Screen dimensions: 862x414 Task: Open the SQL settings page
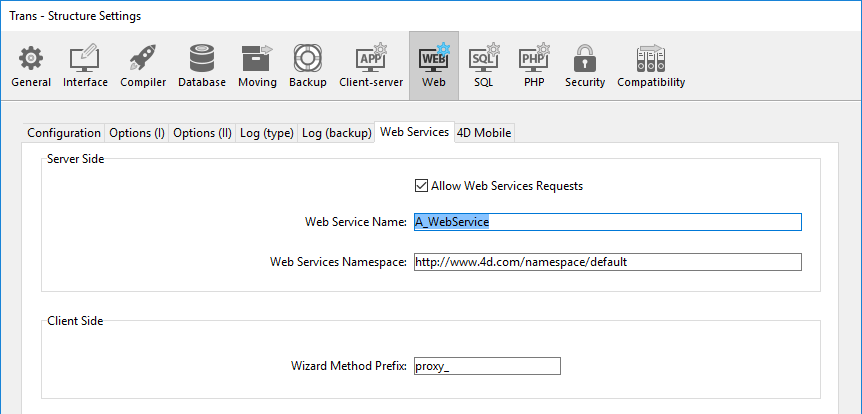(484, 66)
